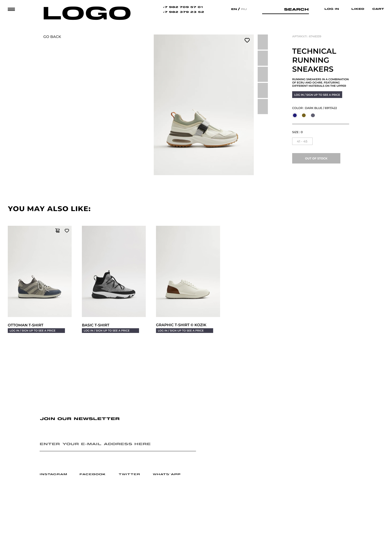
Task: Click the SEARCH field
Action: (x=285, y=10)
